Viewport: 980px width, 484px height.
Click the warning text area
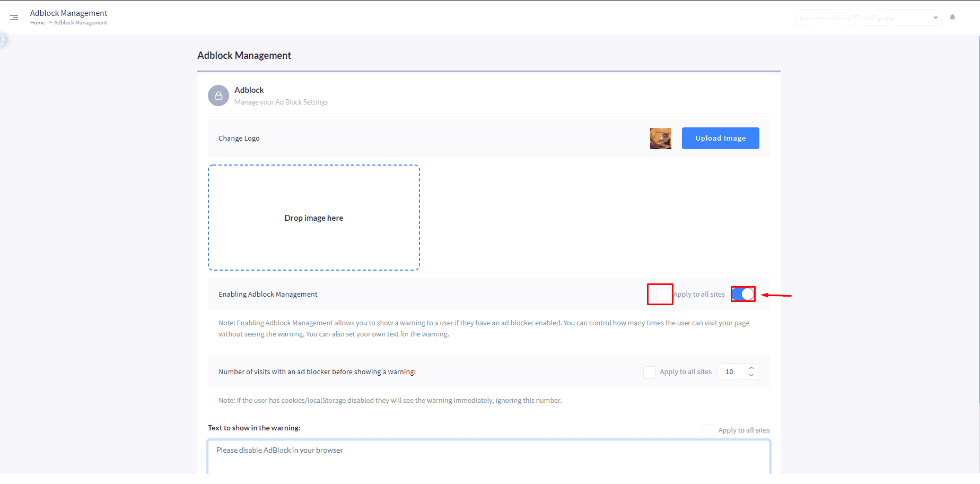click(489, 456)
